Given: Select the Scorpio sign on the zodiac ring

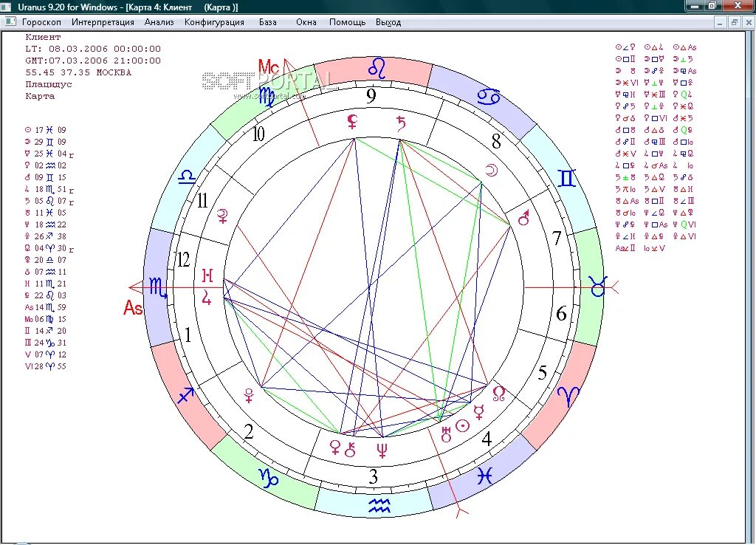Looking at the screenshot, I should 158,287.
